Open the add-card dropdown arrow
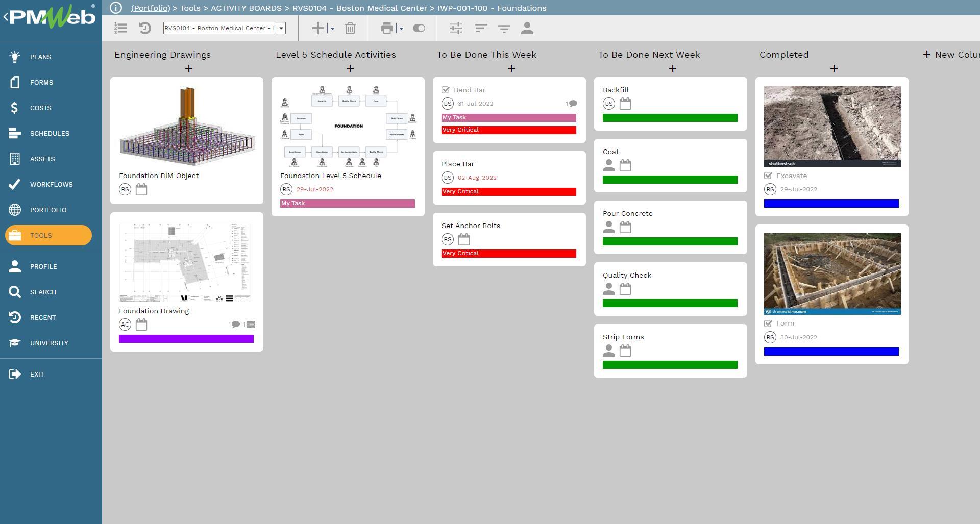The width and height of the screenshot is (980, 524). tap(332, 28)
